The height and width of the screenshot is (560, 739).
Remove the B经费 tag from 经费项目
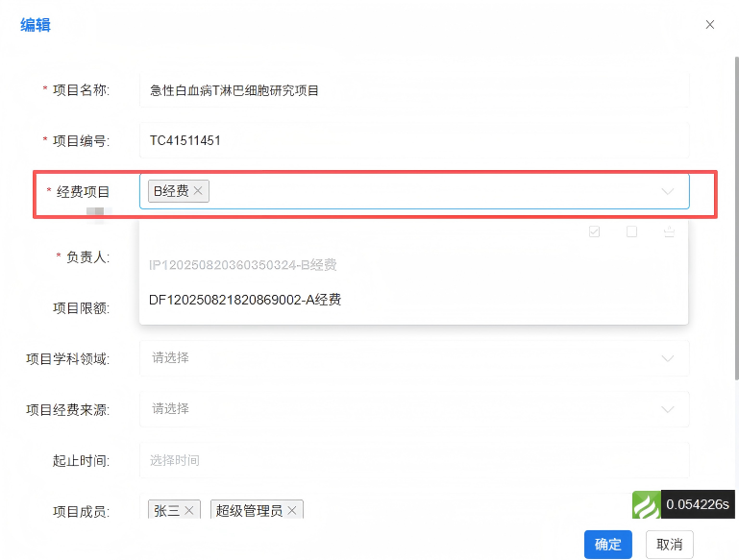coord(198,191)
